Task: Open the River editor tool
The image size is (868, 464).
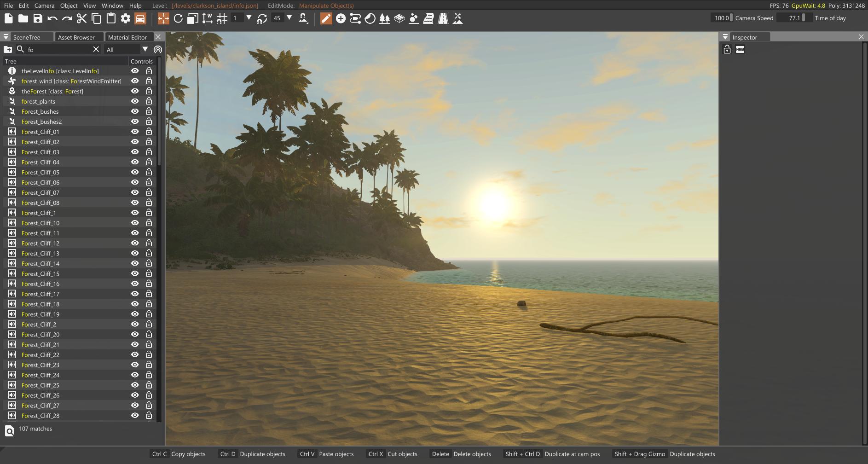Action: (x=428, y=18)
